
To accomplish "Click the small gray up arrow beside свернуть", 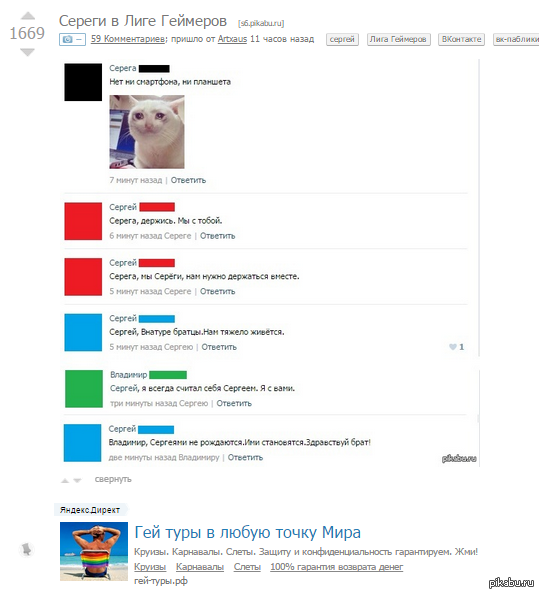I will (65, 480).
